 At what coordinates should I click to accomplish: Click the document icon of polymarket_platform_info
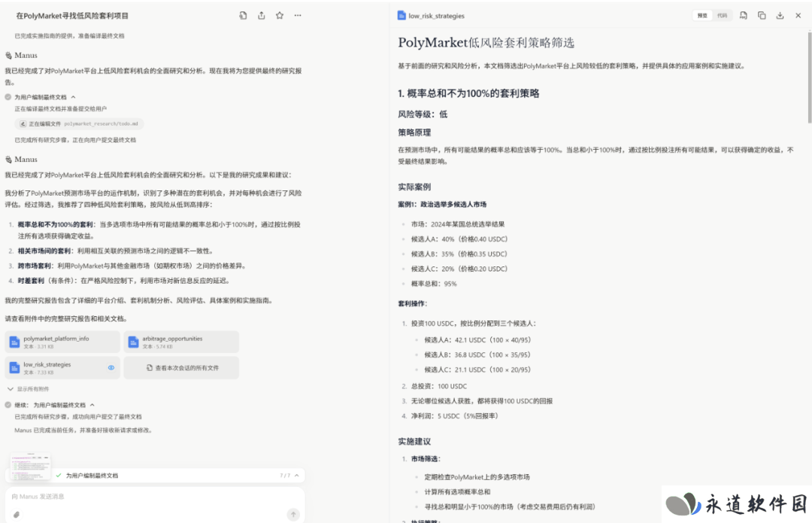click(14, 342)
